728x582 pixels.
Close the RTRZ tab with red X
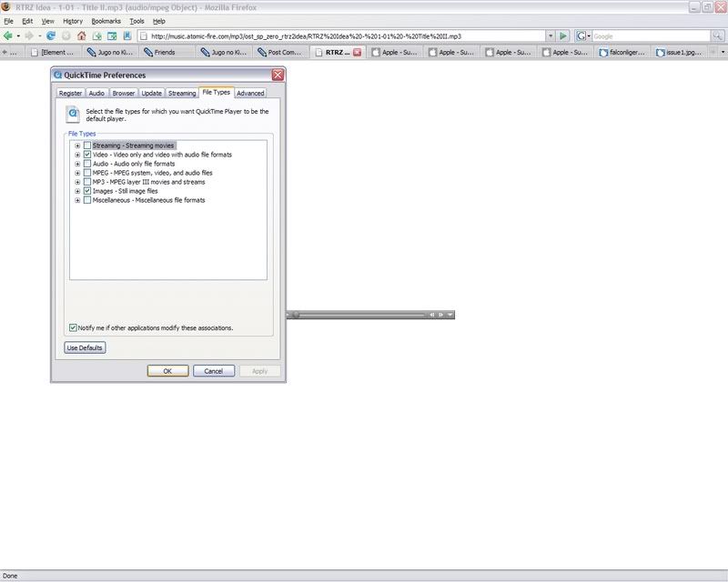(357, 52)
